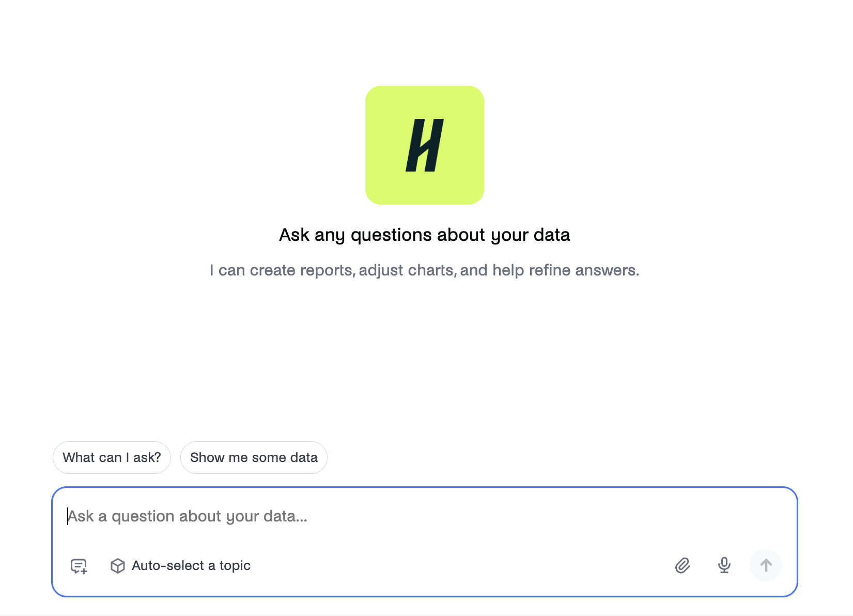The image size is (853, 616).
Task: Click the green H logo tile
Action: point(425,145)
